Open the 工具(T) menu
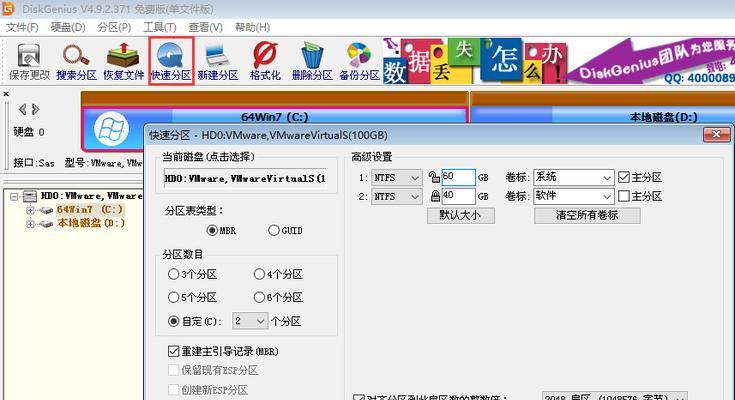The width and height of the screenshot is (735, 400). (159, 27)
